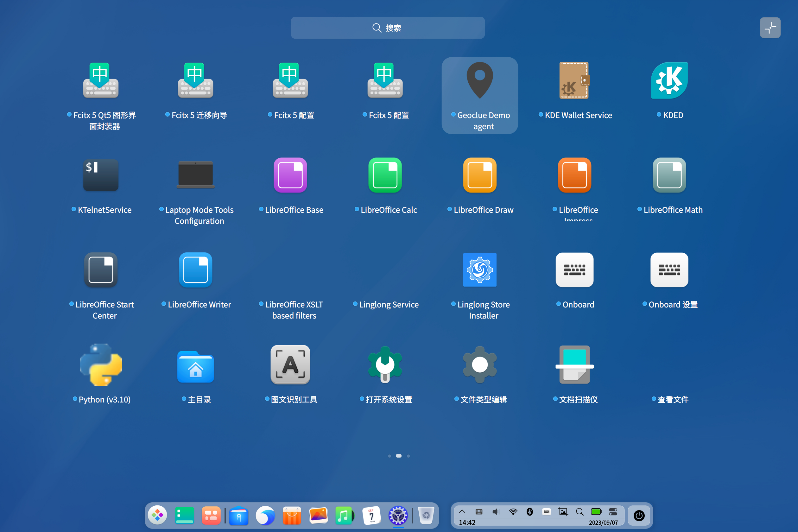Screen dimensions: 798x532
Task: Open the volume speaker icon in the tray
Action: pos(496,511)
